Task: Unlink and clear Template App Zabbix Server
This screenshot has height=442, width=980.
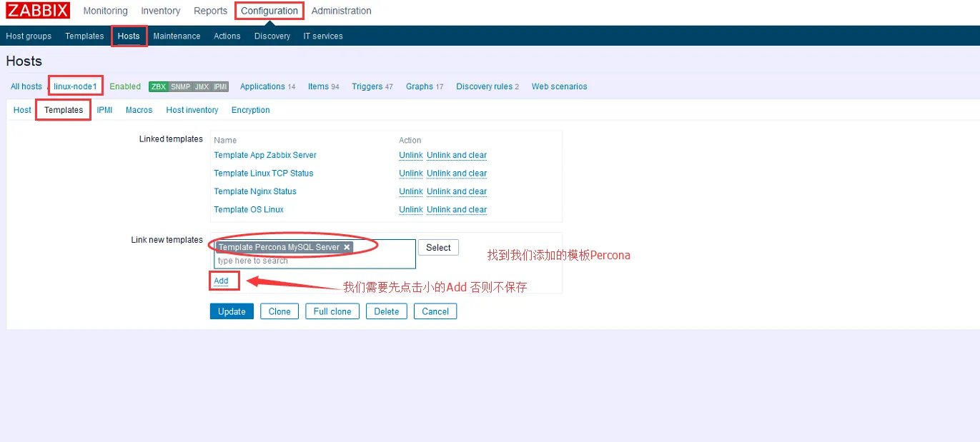Action: point(457,155)
